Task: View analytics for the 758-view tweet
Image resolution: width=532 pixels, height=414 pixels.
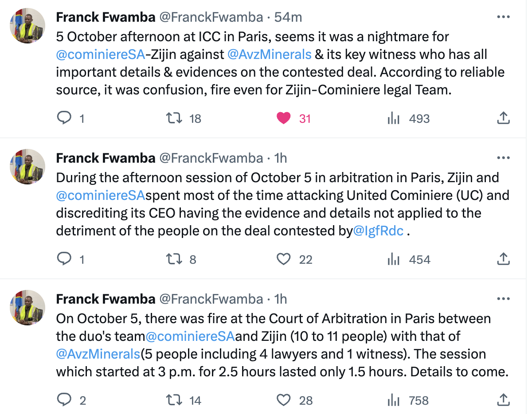Action: pyautogui.click(x=393, y=400)
